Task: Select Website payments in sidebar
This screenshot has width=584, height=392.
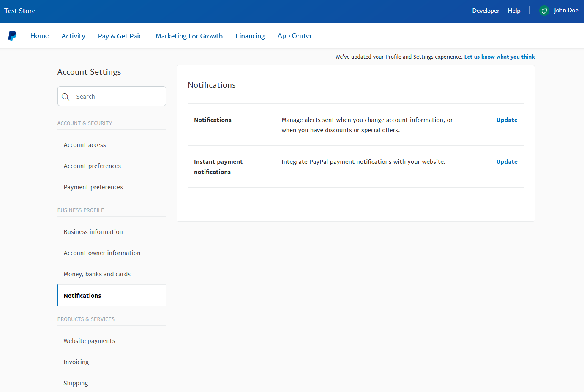Action: pyautogui.click(x=89, y=341)
